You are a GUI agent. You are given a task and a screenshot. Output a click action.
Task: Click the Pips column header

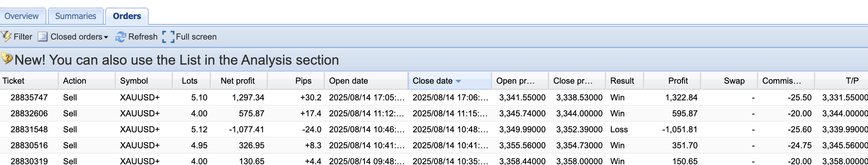[x=303, y=81]
